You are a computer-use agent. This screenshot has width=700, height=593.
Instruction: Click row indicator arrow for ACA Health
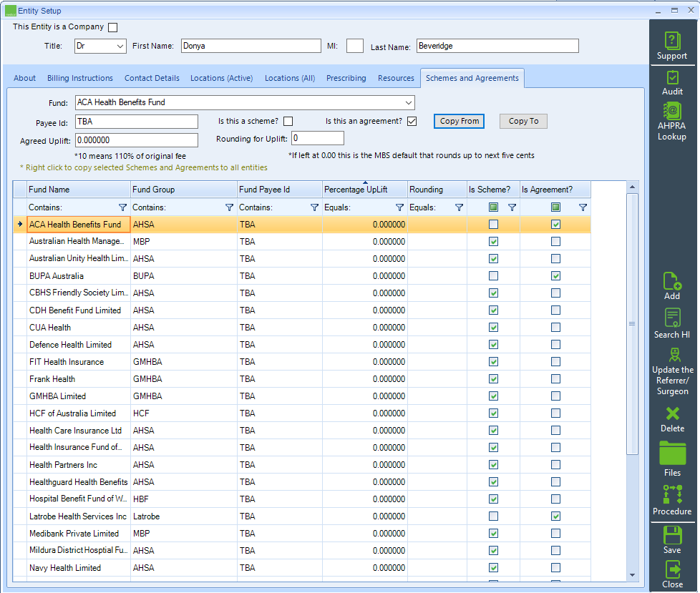coord(20,224)
